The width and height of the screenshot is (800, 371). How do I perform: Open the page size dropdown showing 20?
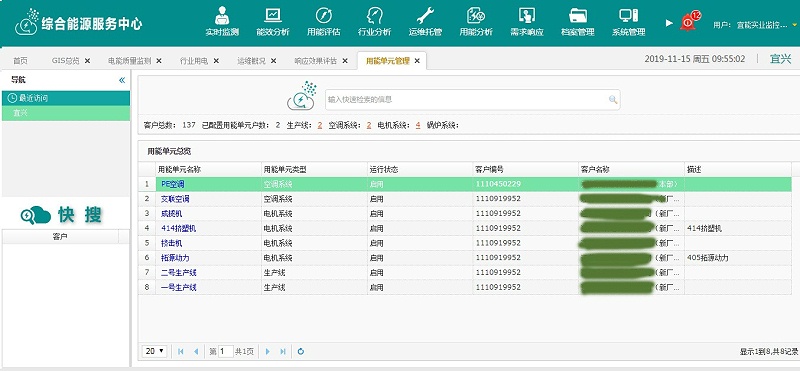(155, 351)
